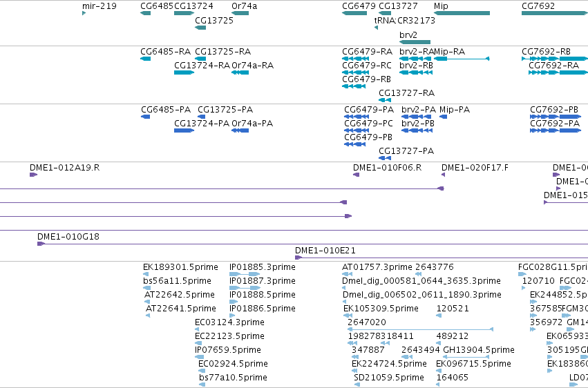
Task: Click the CG13724-PA protein label
Action: tap(201, 123)
